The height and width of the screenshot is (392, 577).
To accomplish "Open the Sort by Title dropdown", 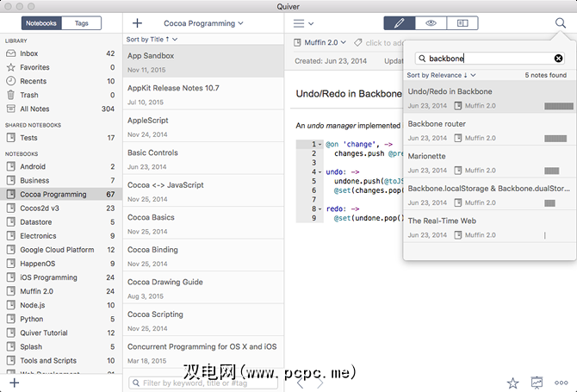I will (152, 40).
